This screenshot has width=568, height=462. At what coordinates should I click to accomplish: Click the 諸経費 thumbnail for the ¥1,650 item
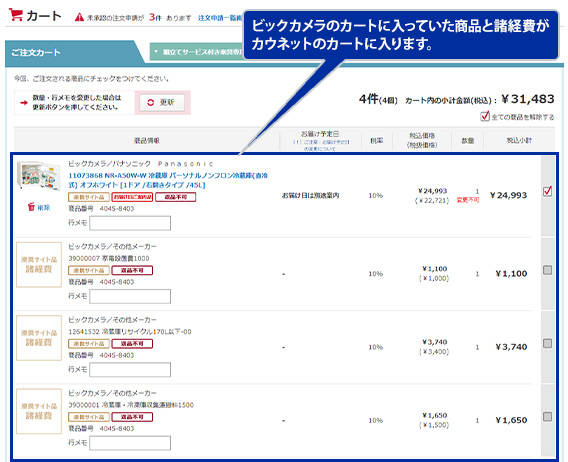click(x=39, y=411)
